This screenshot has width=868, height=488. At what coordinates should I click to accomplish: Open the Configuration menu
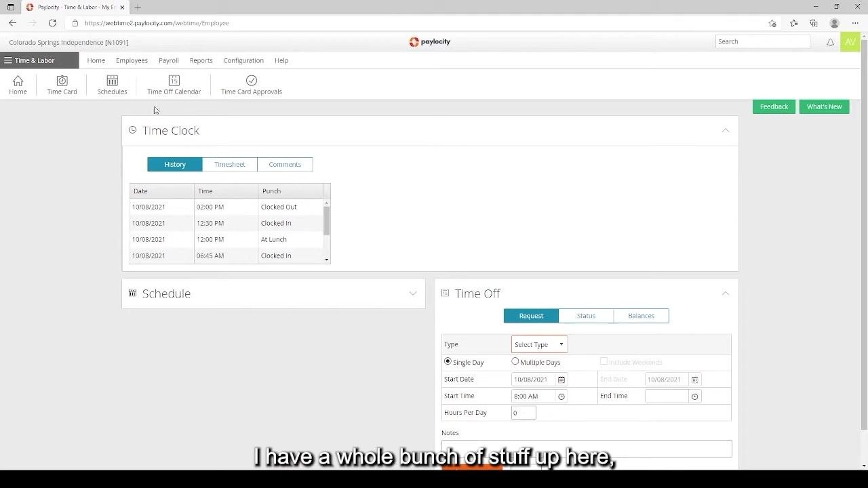[243, 60]
